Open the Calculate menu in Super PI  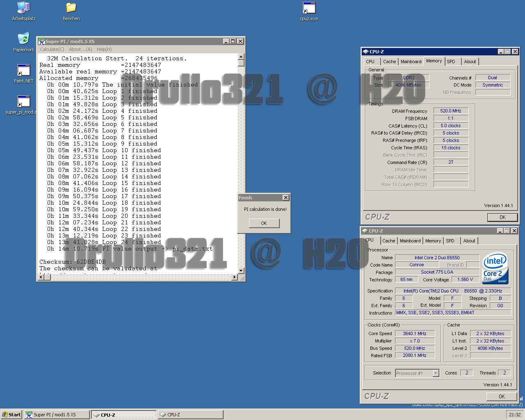coord(52,49)
